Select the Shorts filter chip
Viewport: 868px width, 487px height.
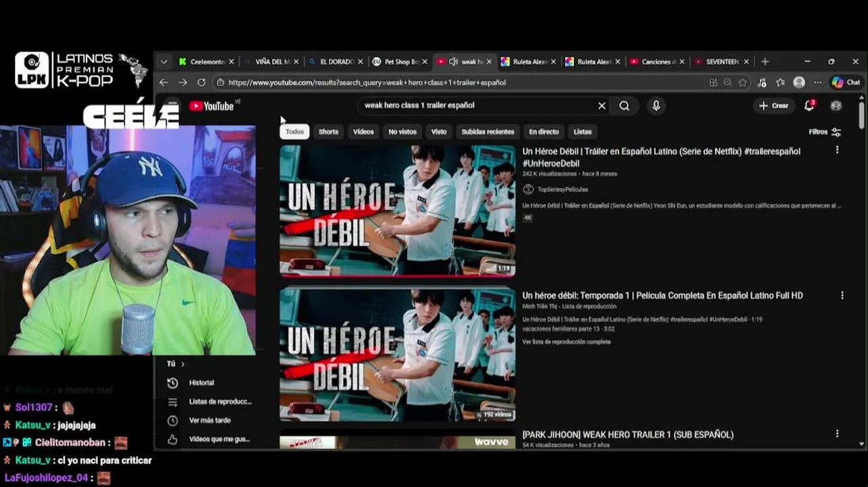(x=329, y=132)
